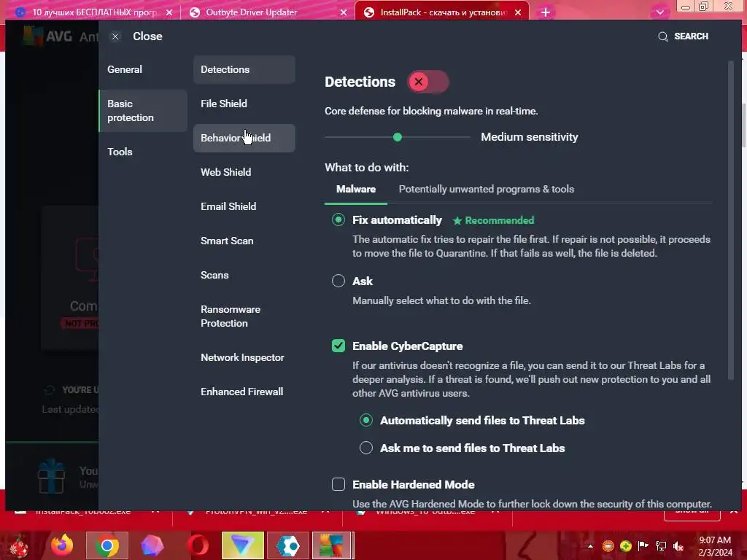This screenshot has width=747, height=560.
Task: Open a new browser tab with plus icon
Action: pos(546,12)
